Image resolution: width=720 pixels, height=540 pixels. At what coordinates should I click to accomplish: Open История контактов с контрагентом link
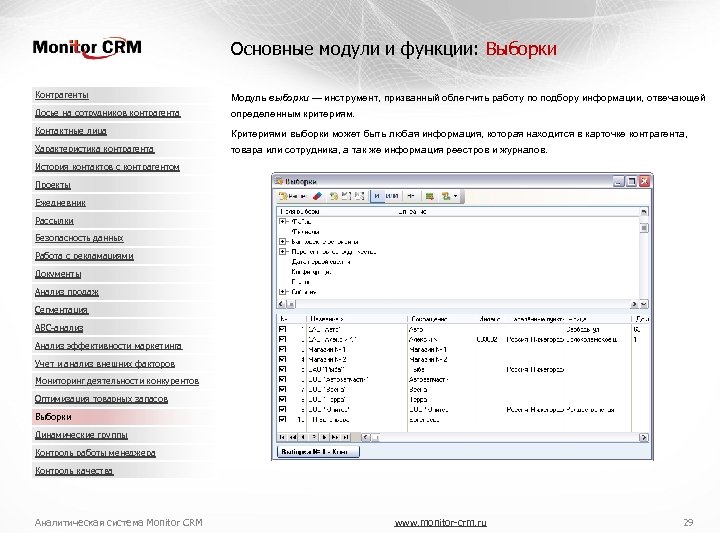[x=107, y=167]
